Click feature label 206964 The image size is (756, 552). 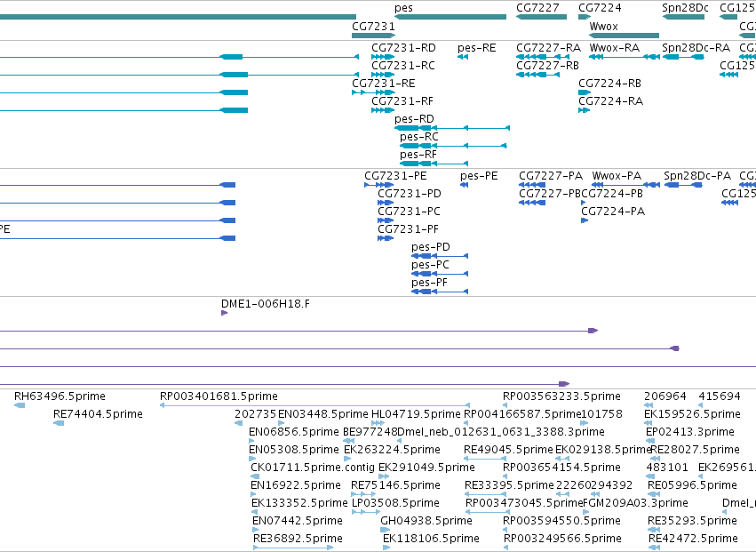point(664,396)
